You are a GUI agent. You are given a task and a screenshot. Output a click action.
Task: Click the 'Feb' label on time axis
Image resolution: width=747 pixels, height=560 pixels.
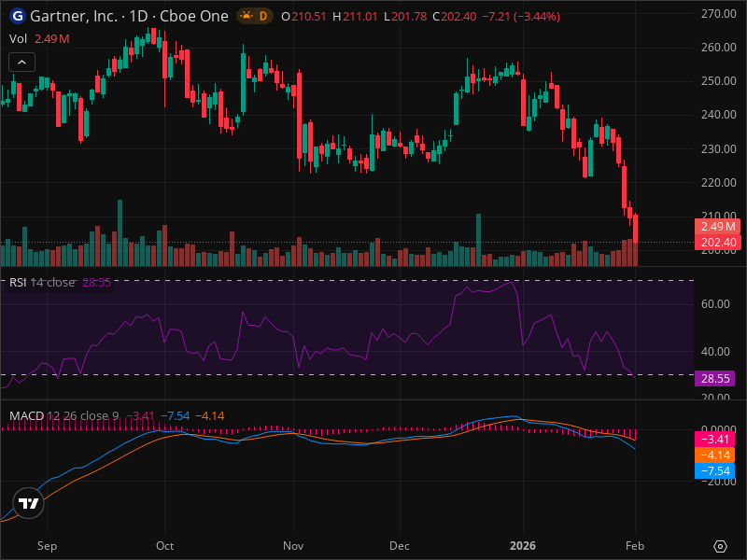pos(635,546)
